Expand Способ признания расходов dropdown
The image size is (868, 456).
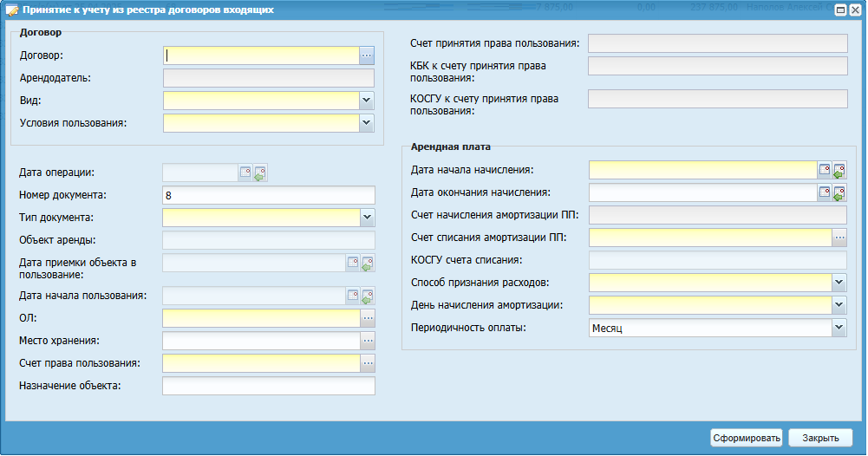(839, 283)
